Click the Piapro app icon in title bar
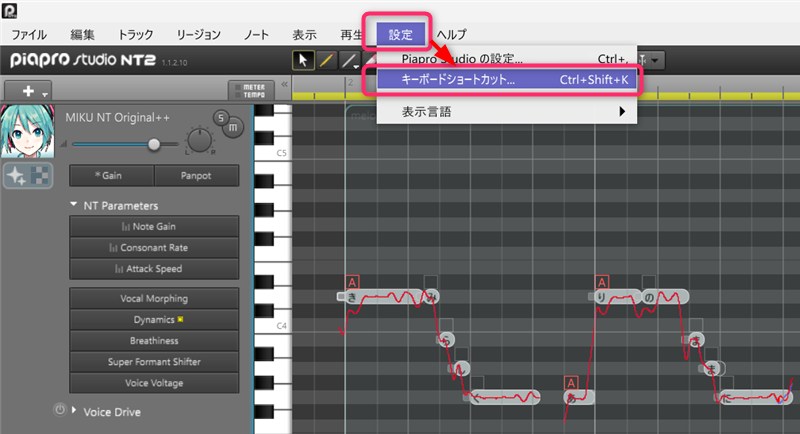Image resolution: width=800 pixels, height=434 pixels. [9, 10]
